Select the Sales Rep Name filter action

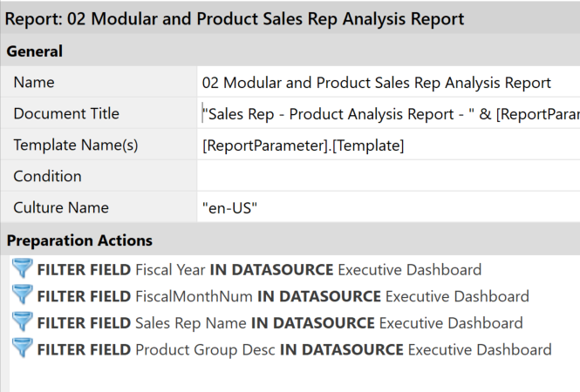[280, 323]
